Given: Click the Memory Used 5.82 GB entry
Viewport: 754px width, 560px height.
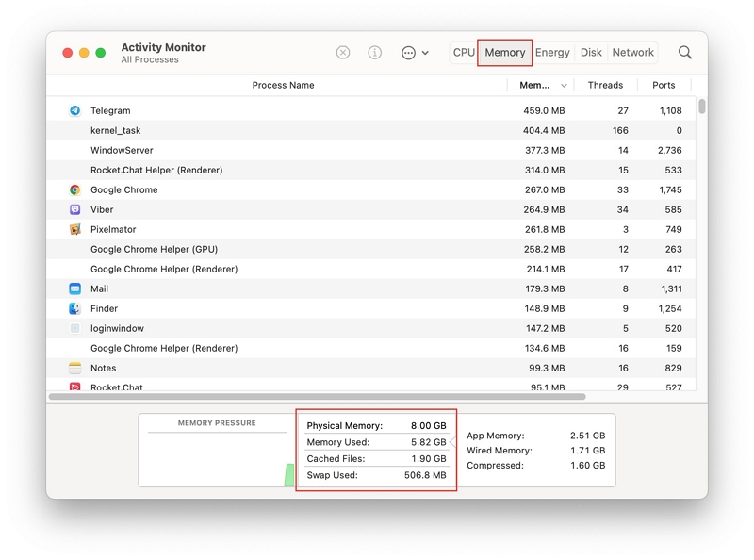Looking at the screenshot, I should click(x=376, y=442).
